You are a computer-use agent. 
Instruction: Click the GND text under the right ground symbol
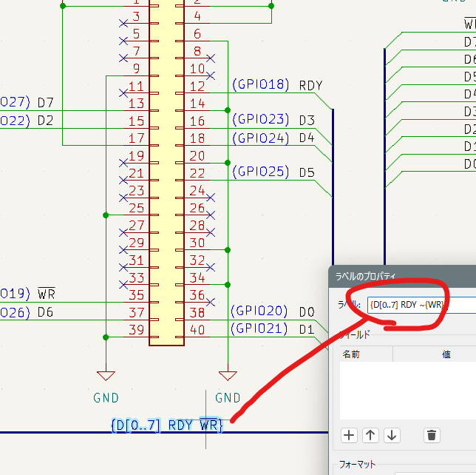tap(228, 398)
